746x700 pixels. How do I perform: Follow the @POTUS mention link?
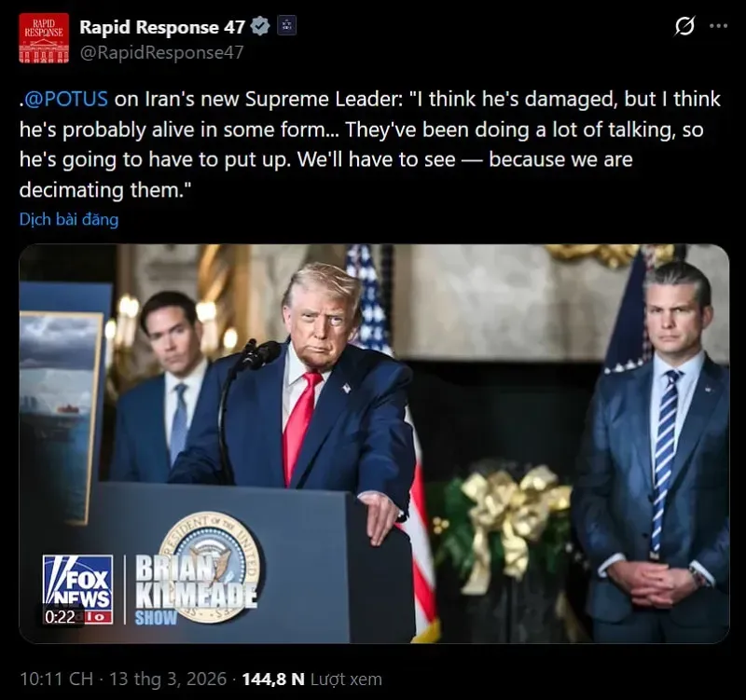[x=65, y=99]
